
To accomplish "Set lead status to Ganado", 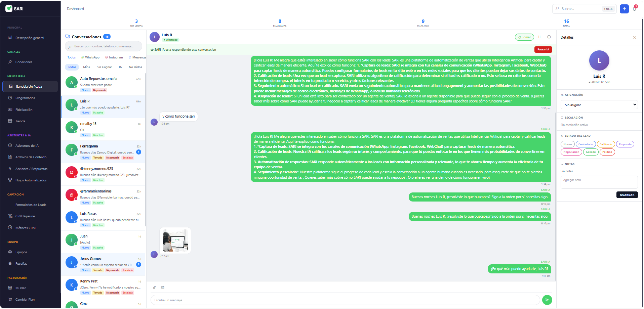I will coord(591,152).
